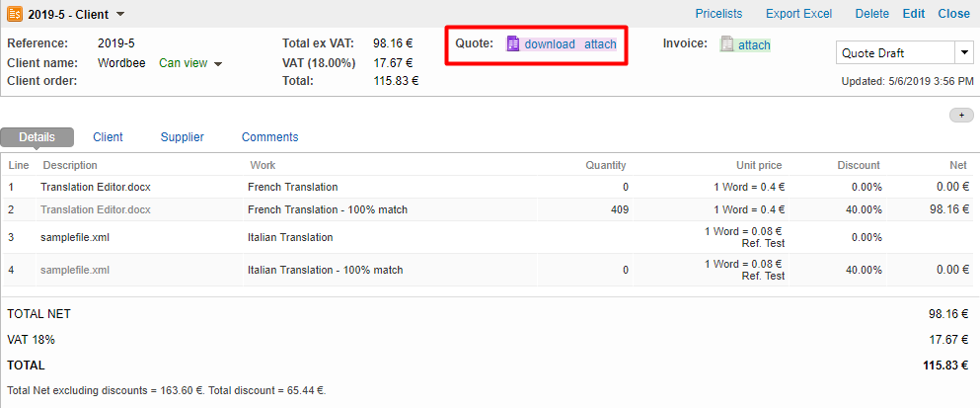980x408 pixels.
Task: Click the Invoice document icon
Action: (x=727, y=44)
